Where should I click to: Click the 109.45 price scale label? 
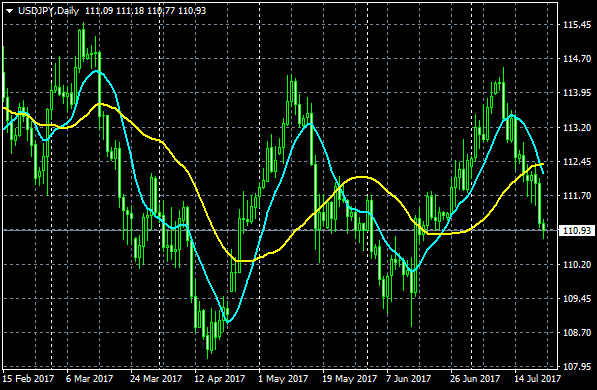[577, 299]
